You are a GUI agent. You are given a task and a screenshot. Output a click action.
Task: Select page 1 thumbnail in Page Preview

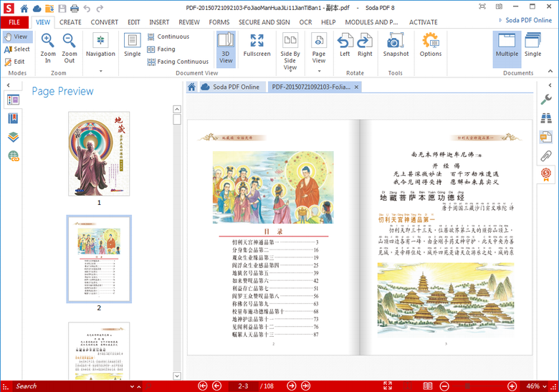pos(99,153)
